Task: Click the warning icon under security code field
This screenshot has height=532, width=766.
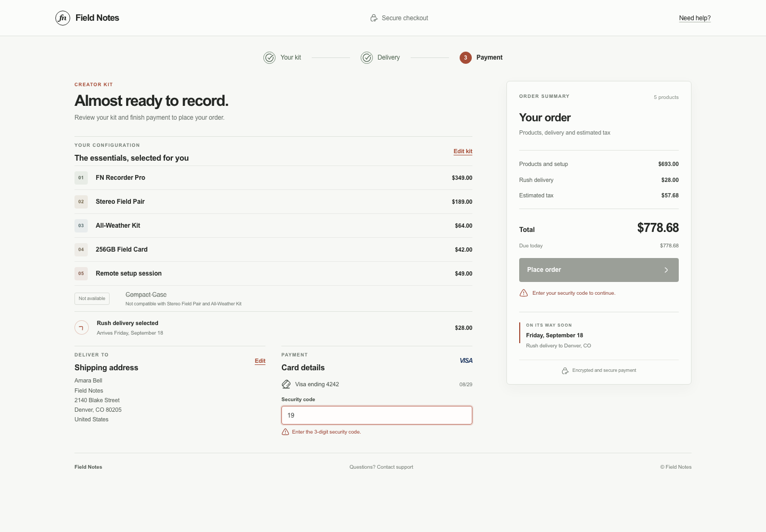Action: tap(285, 432)
